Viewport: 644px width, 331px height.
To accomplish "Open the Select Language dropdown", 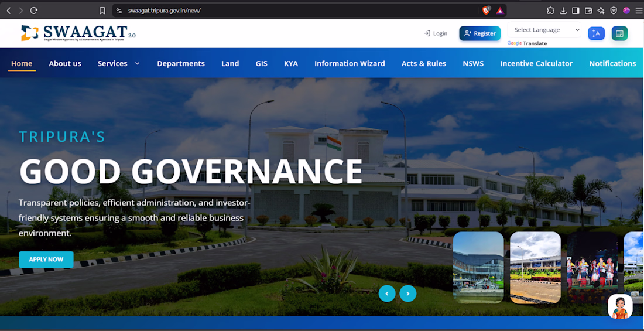I will (x=544, y=30).
